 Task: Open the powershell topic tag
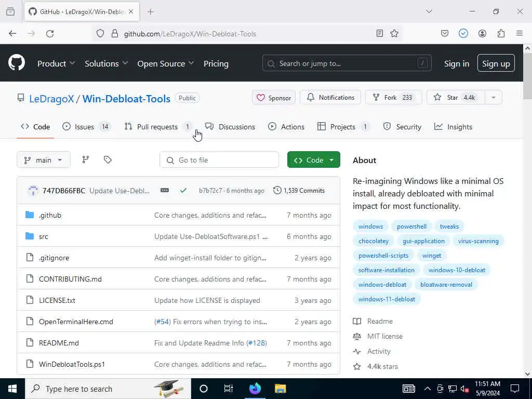tap(411, 227)
